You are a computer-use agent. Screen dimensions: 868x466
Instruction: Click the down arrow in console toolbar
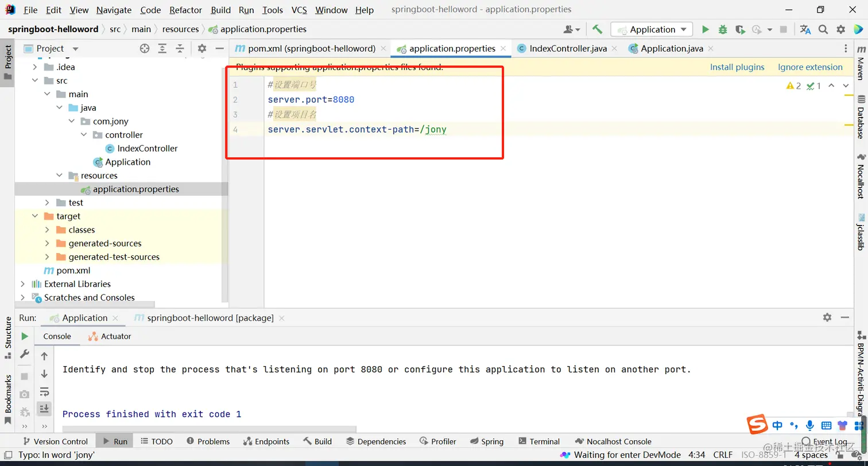click(x=44, y=374)
